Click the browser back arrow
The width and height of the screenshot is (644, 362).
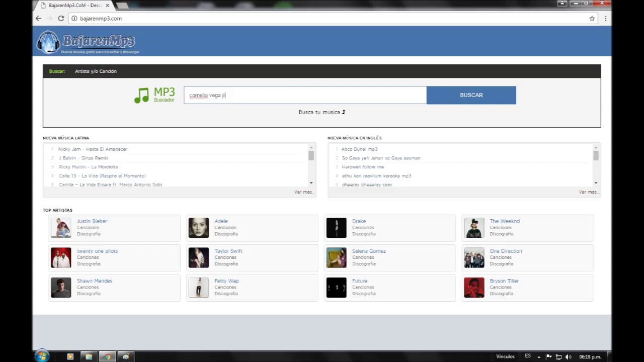(x=38, y=18)
